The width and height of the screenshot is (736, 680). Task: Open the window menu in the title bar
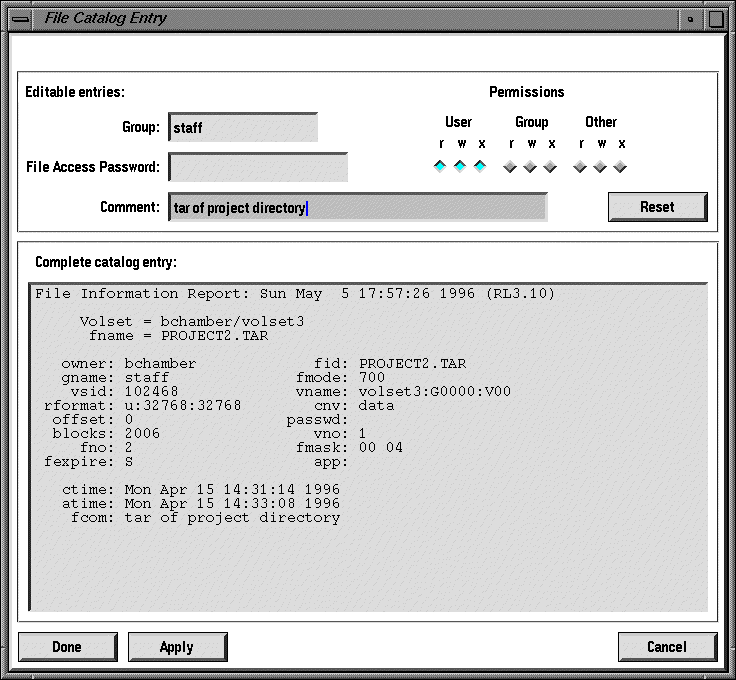point(19,18)
